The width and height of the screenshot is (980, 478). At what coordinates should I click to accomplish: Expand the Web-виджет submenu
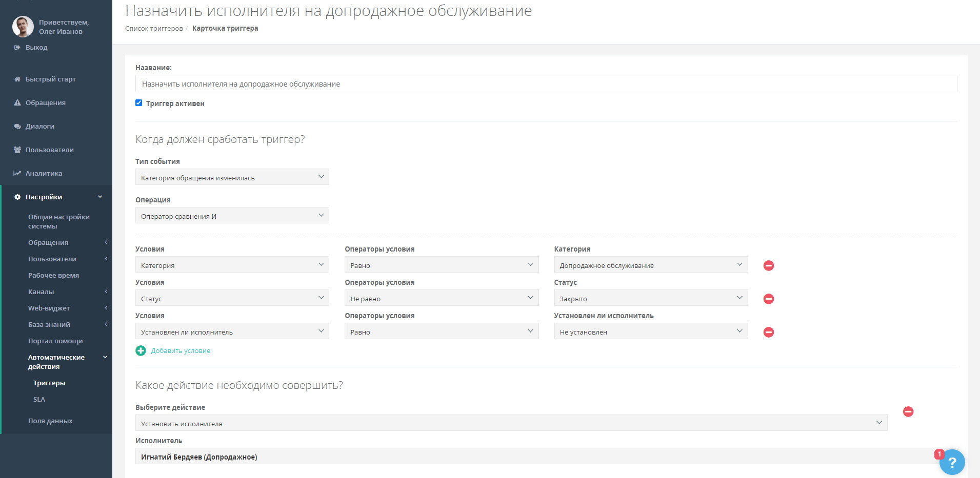106,308
